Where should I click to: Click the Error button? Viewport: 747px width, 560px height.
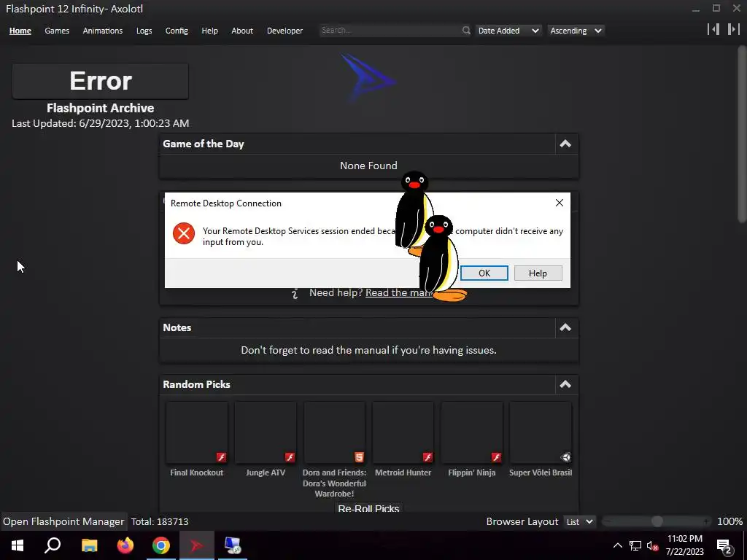[x=100, y=81]
